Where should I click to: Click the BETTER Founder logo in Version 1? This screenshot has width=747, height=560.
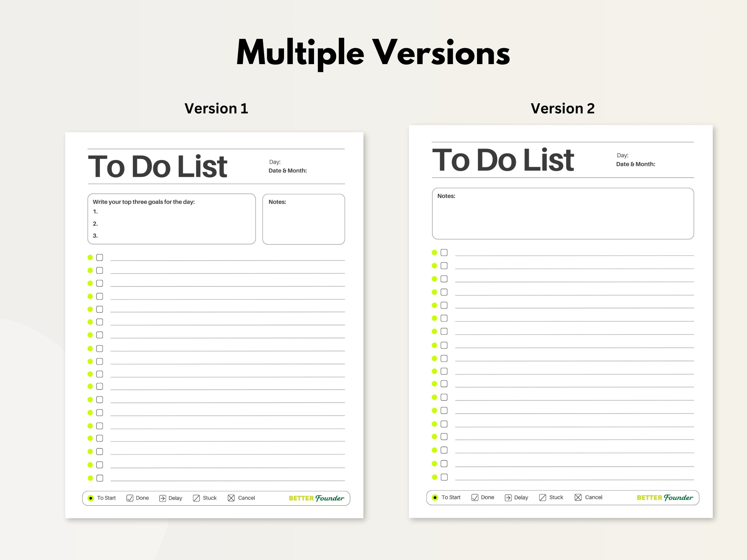[x=317, y=498]
